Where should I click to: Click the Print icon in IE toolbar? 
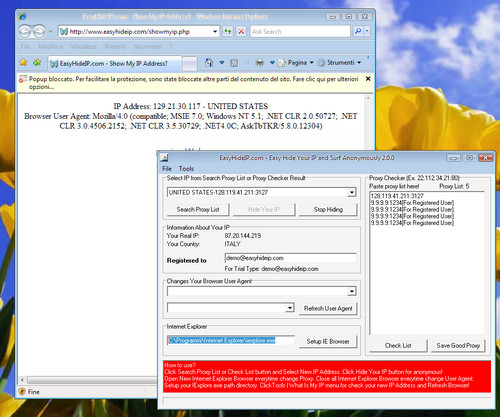(260, 62)
